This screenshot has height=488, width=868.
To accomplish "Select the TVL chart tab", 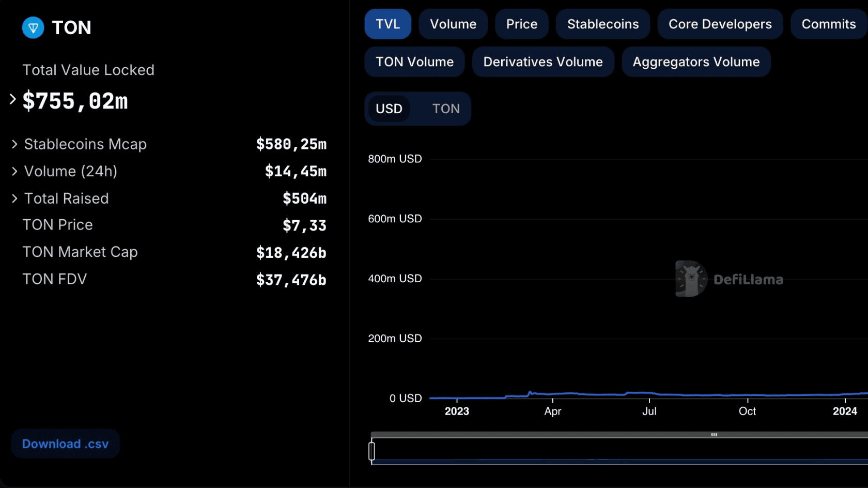I will click(x=388, y=24).
